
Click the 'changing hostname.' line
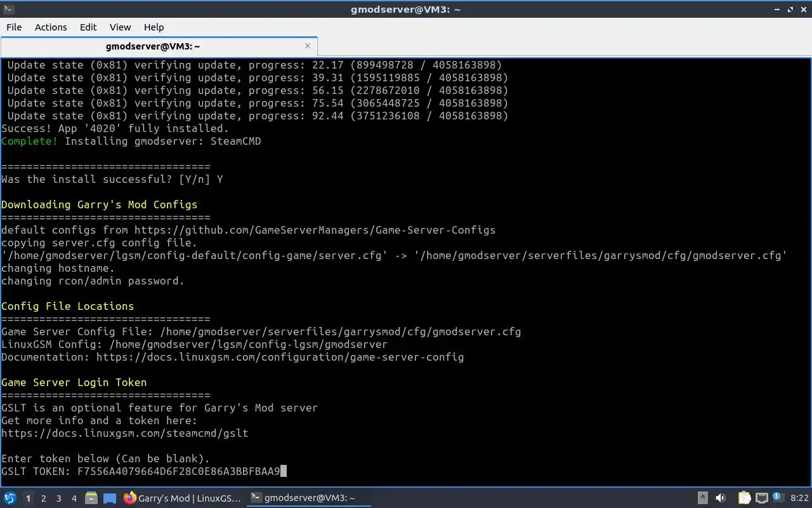point(58,268)
